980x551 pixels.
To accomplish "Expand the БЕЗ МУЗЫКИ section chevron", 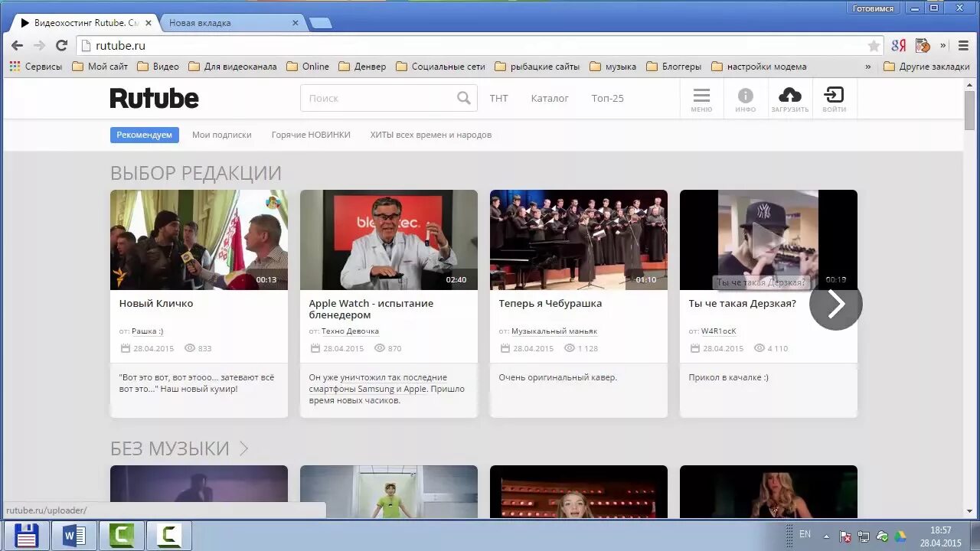I will coord(243,448).
